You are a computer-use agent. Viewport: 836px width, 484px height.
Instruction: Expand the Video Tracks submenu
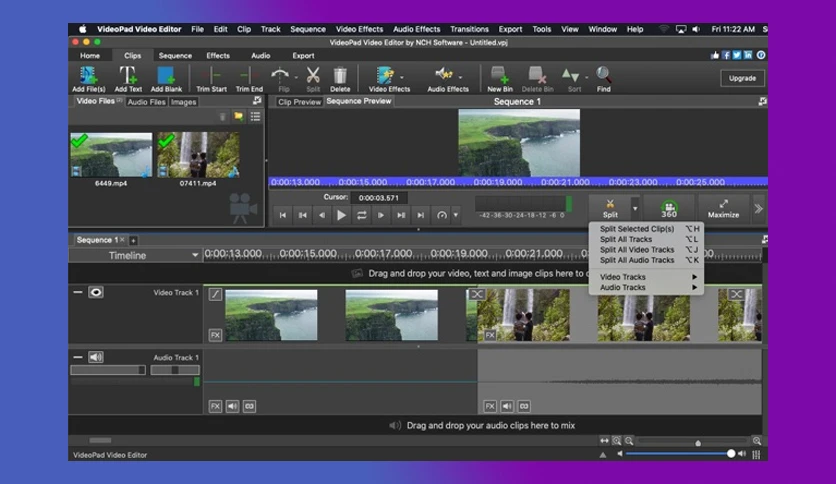(648, 277)
